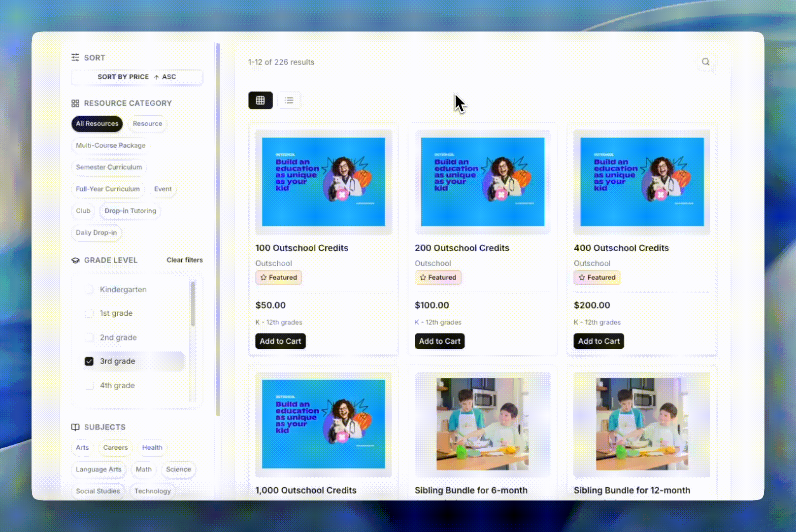The width and height of the screenshot is (796, 532).
Task: Click the Resource Category grid icon
Action: 75,103
